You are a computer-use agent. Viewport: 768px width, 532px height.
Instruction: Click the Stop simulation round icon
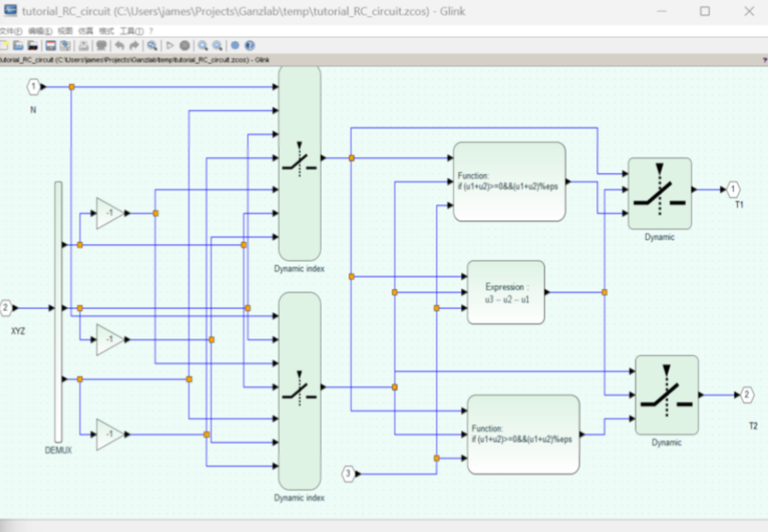point(185,45)
